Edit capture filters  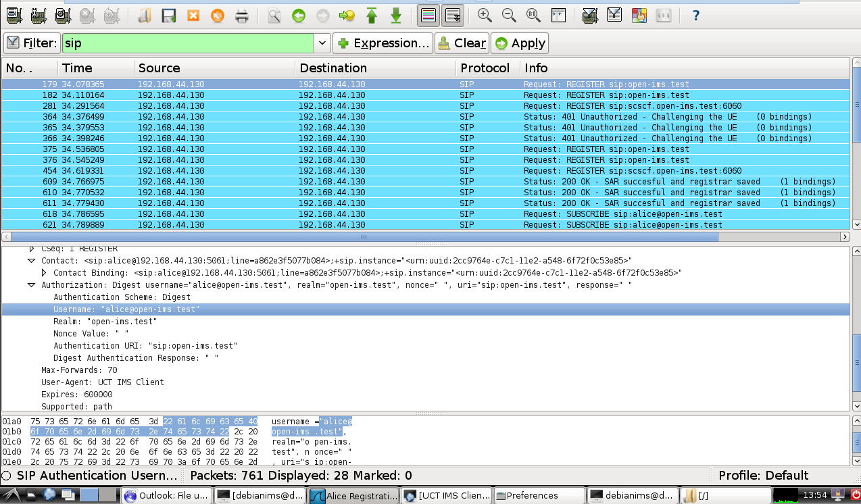coord(590,15)
